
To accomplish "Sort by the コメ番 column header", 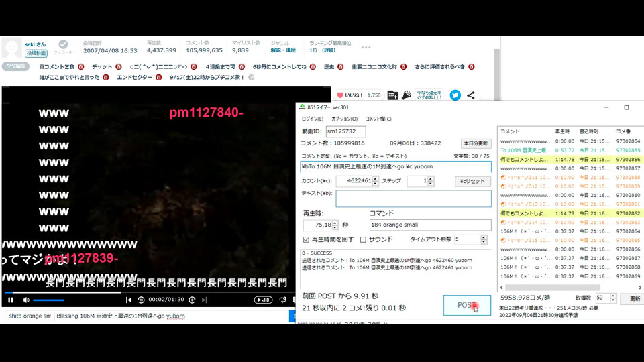I will click(623, 131).
